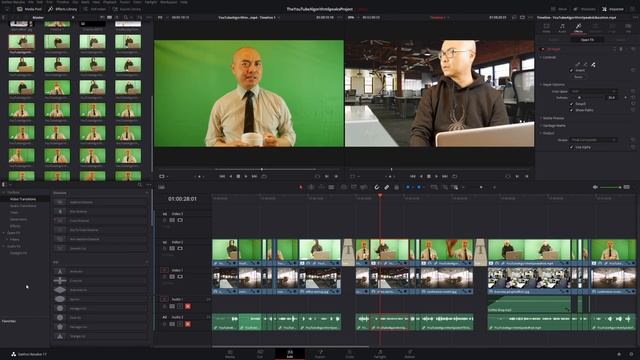Click the Reset button under Invert

click(x=578, y=77)
